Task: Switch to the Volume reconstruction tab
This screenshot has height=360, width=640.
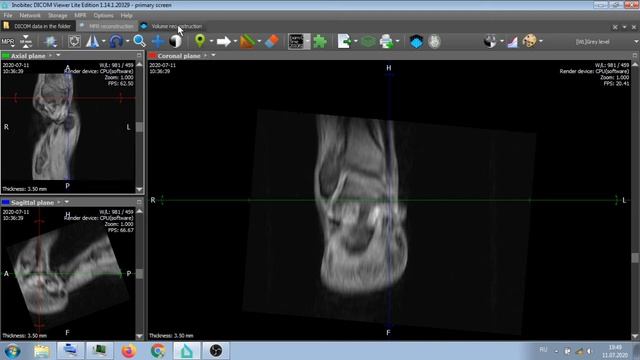Action: (171, 26)
